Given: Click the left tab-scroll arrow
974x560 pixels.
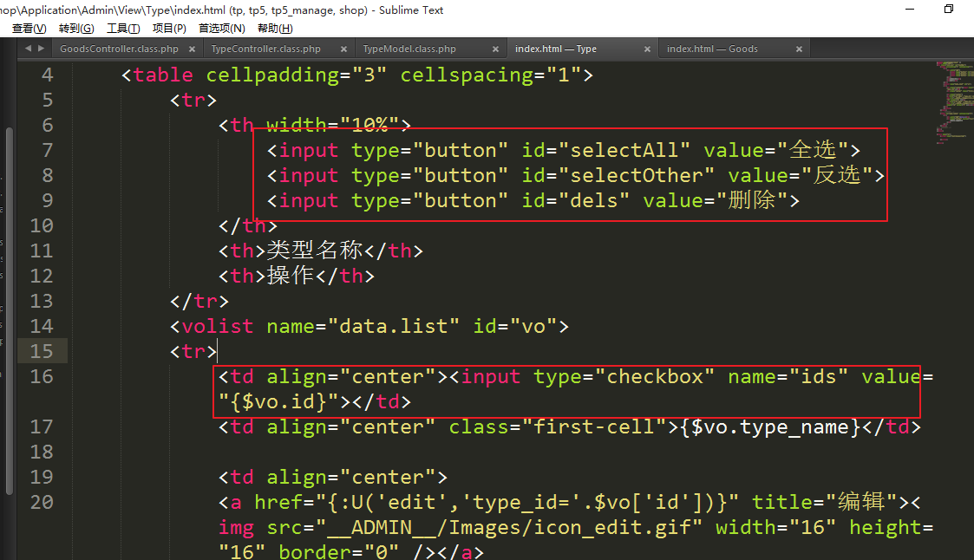Looking at the screenshot, I should [28, 49].
